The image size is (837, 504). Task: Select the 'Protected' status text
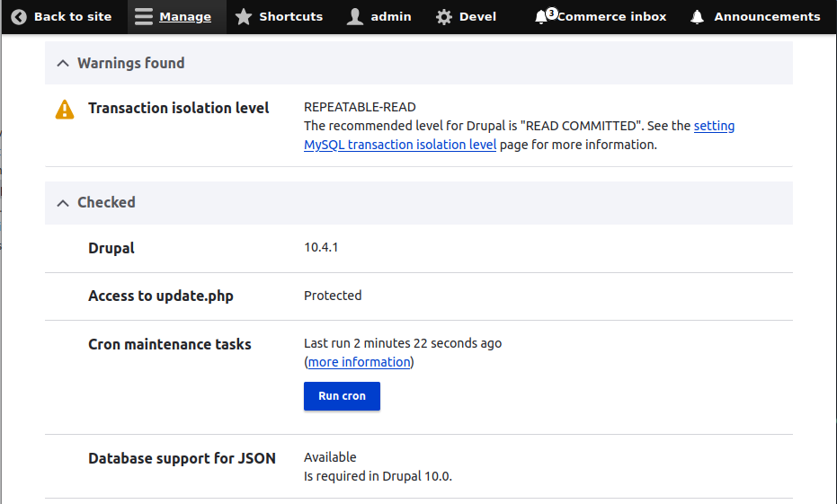click(x=333, y=296)
